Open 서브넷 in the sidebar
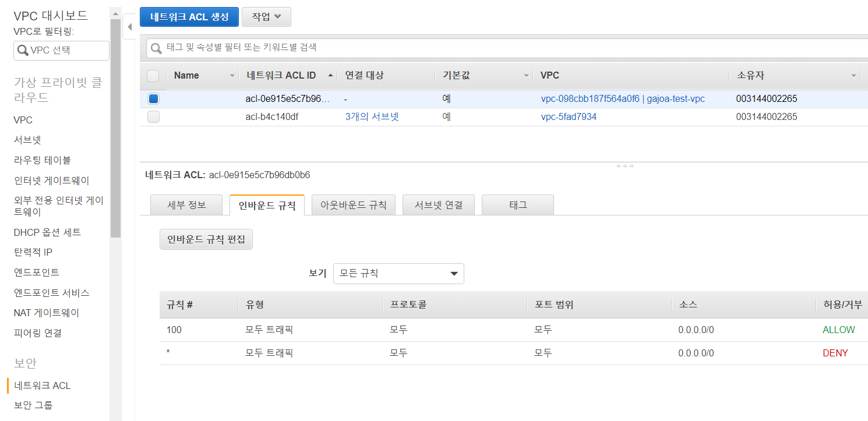 pos(27,140)
